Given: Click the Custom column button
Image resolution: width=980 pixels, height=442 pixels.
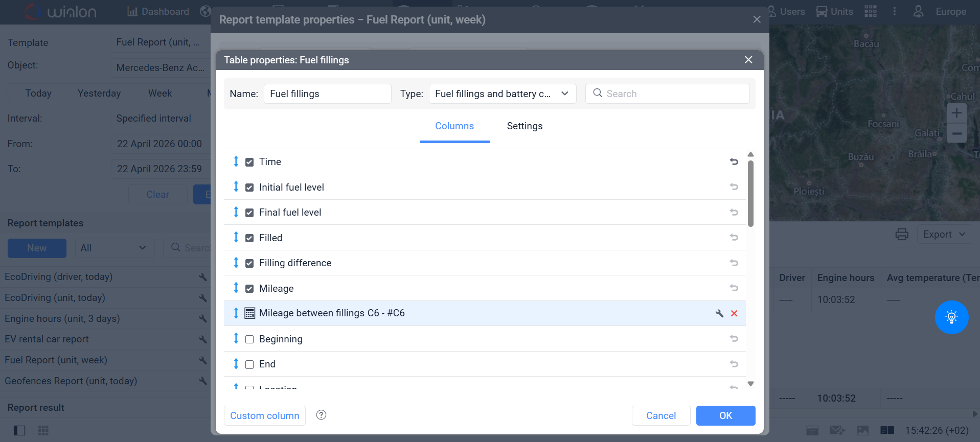Looking at the screenshot, I should (264, 415).
